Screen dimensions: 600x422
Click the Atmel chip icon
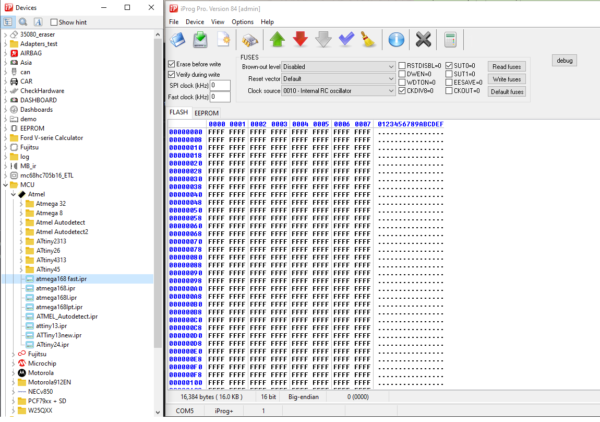pyautogui.click(x=22, y=194)
